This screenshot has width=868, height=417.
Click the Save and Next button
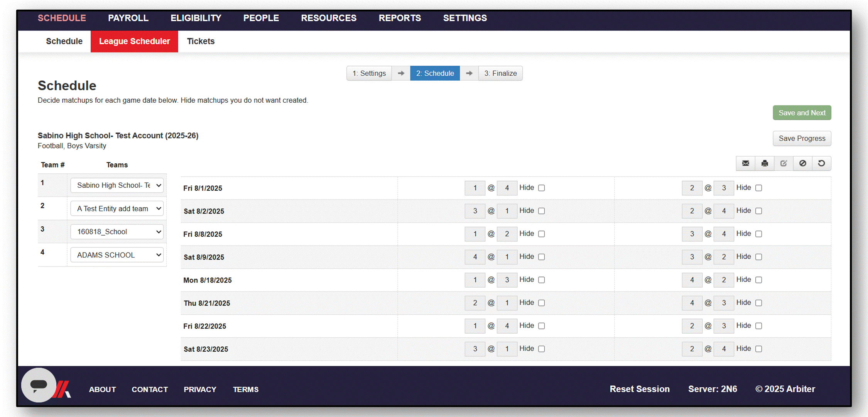coord(802,113)
